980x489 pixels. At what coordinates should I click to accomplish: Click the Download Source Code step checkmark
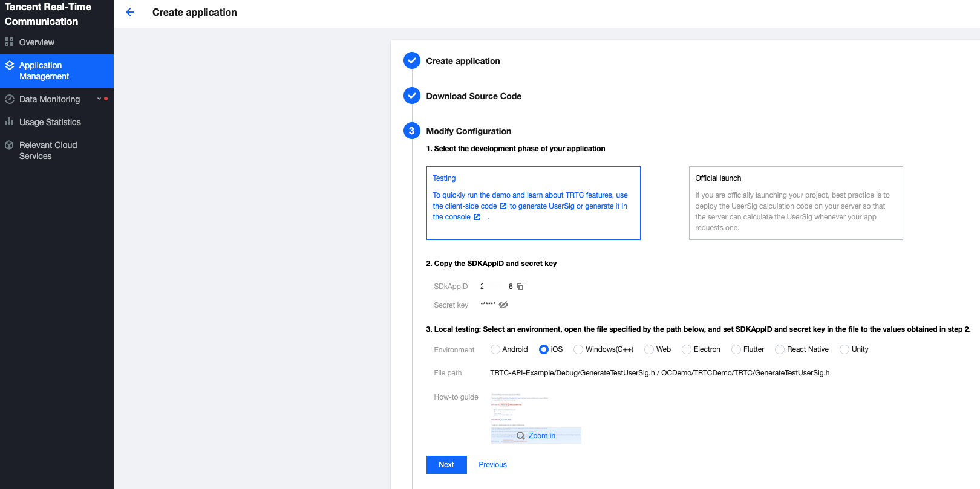point(412,96)
